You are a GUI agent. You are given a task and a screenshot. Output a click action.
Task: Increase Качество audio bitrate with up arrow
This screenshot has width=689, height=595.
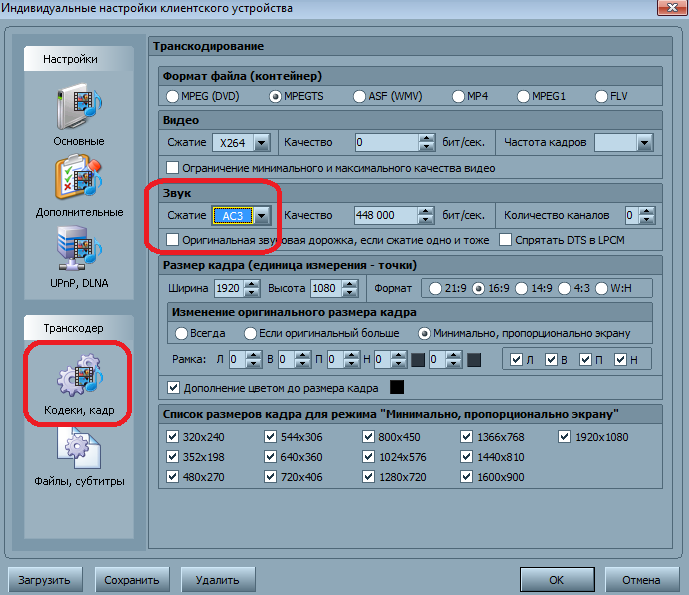[x=428, y=210]
